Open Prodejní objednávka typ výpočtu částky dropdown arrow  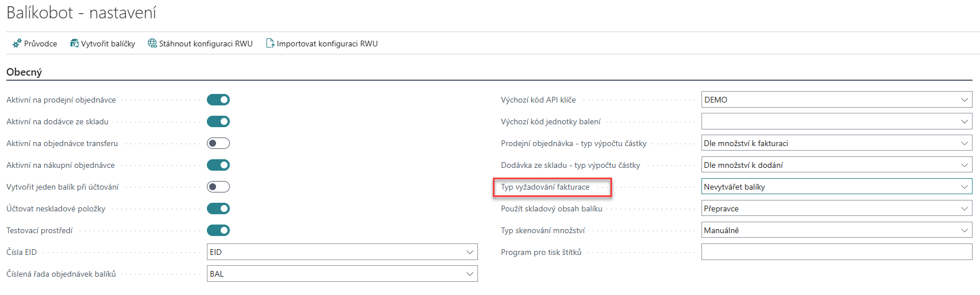(x=965, y=143)
